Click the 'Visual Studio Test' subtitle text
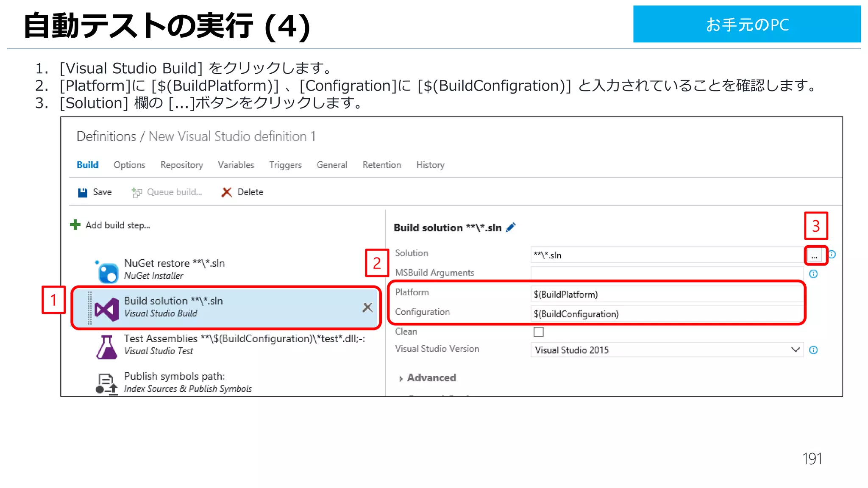The image size is (868, 488). point(159,351)
